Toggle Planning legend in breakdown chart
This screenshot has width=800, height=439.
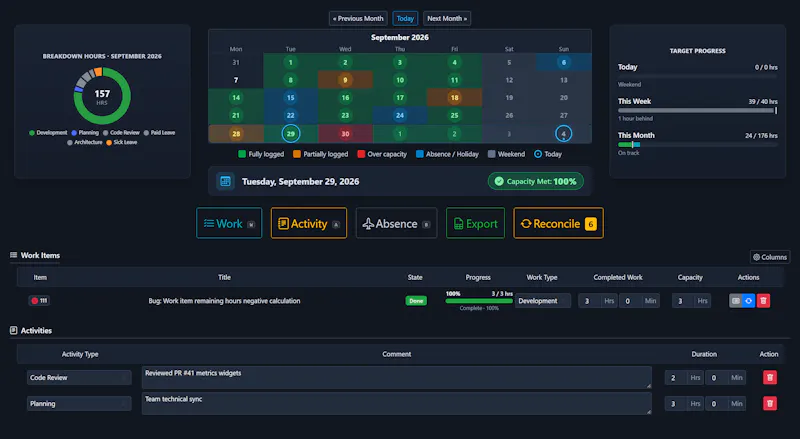tap(85, 133)
